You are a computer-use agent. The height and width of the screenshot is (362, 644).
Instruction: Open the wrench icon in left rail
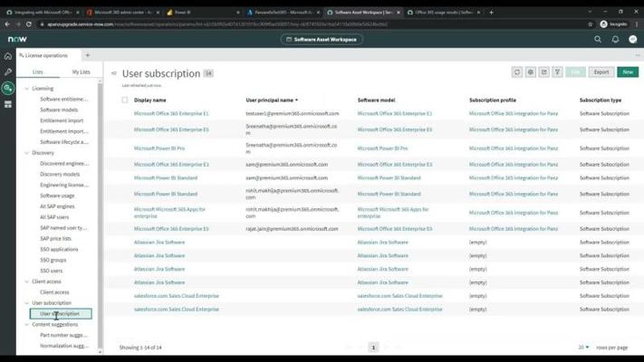pos(8,71)
